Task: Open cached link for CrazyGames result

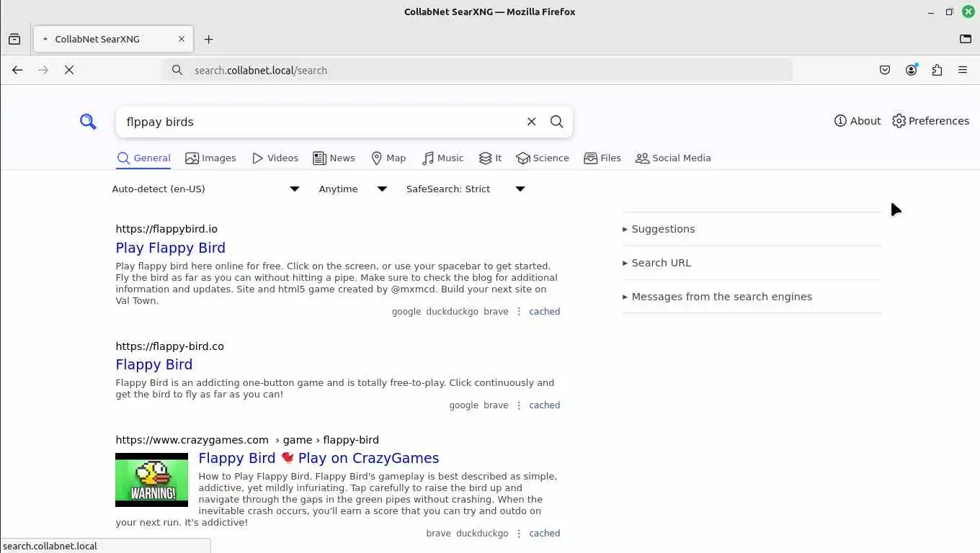Action: [545, 534]
